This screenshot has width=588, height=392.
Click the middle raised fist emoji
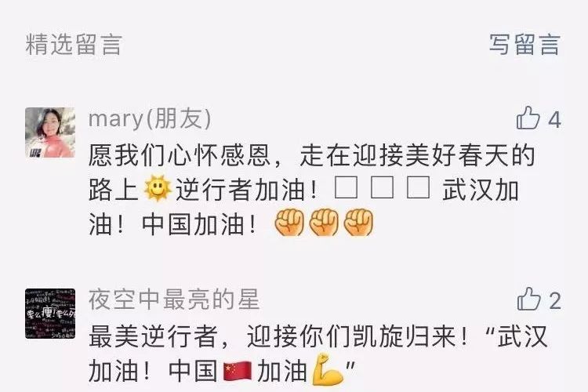(324, 222)
